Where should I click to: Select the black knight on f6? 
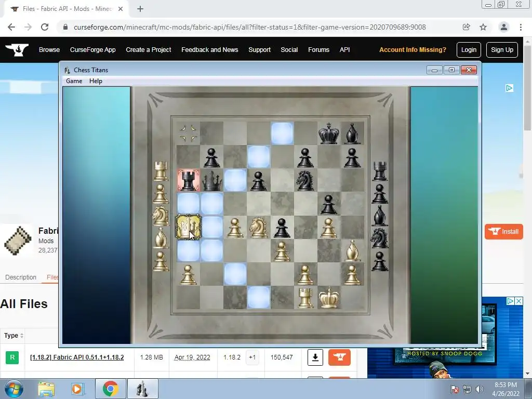(305, 180)
